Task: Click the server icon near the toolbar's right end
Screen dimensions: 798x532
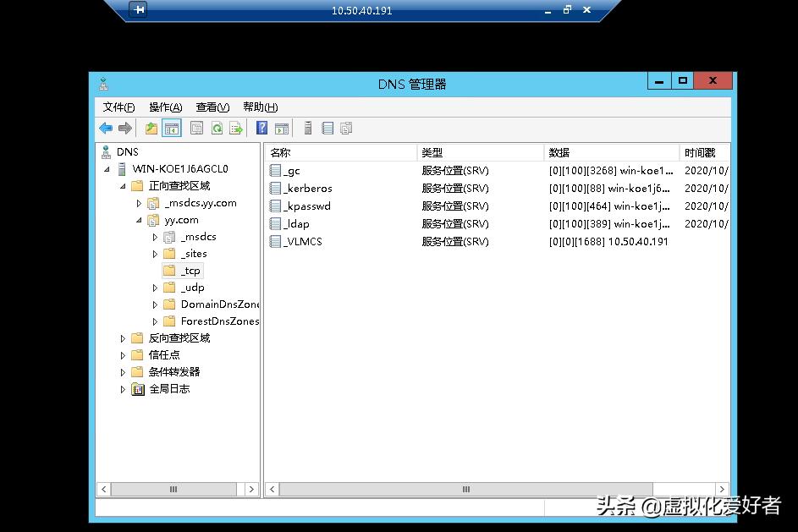Action: click(307, 128)
